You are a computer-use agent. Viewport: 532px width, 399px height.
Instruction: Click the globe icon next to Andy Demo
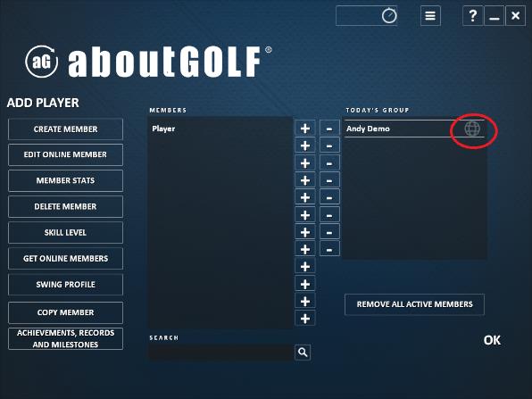point(472,129)
